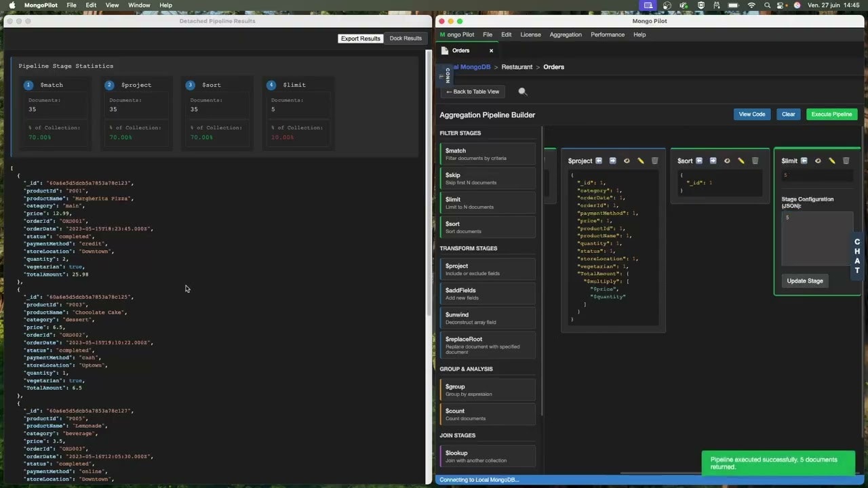
Task: Move the $project stage left
Action: (x=599, y=161)
